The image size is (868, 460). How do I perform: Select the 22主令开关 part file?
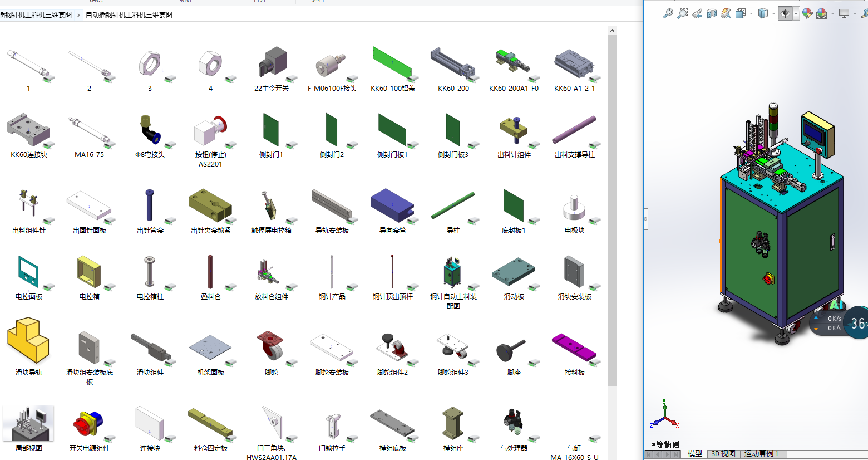pyautogui.click(x=271, y=69)
